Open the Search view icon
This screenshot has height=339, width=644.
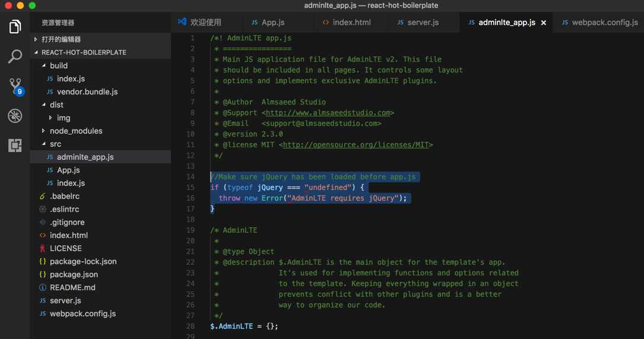coord(15,56)
